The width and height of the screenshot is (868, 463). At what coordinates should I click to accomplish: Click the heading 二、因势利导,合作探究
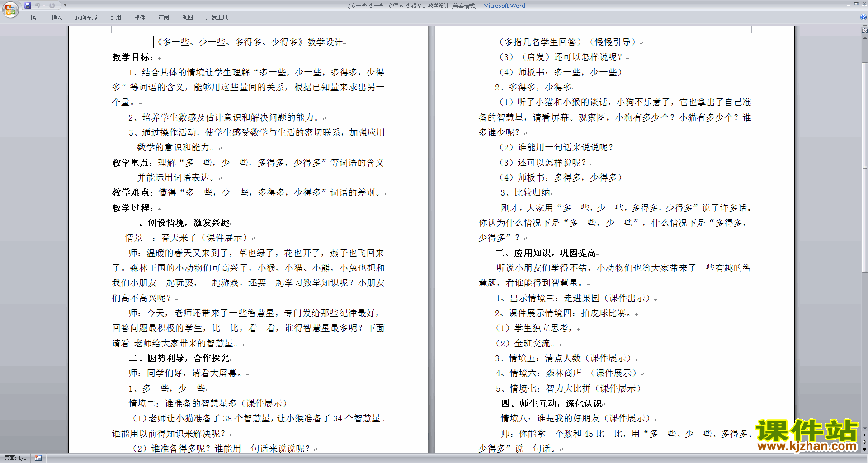[179, 358]
